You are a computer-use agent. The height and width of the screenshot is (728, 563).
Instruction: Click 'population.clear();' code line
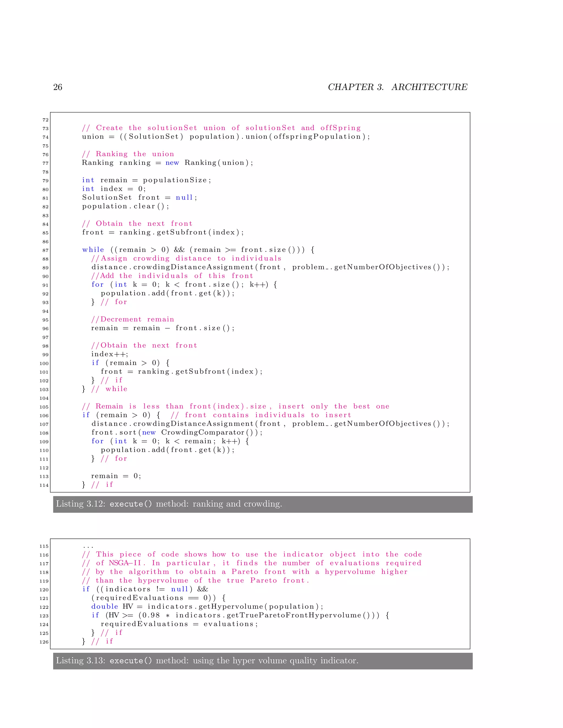(x=125, y=206)
